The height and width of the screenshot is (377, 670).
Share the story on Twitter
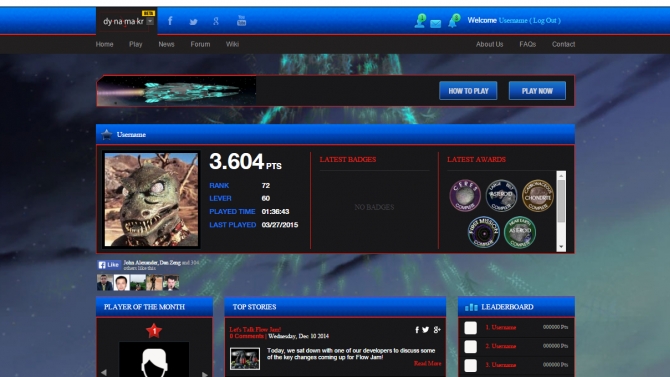(426, 330)
